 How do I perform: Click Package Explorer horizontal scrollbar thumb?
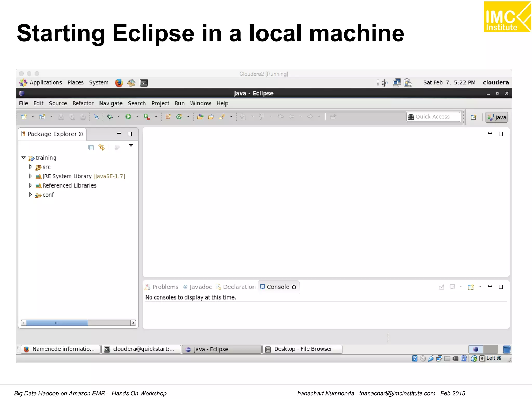click(x=57, y=323)
